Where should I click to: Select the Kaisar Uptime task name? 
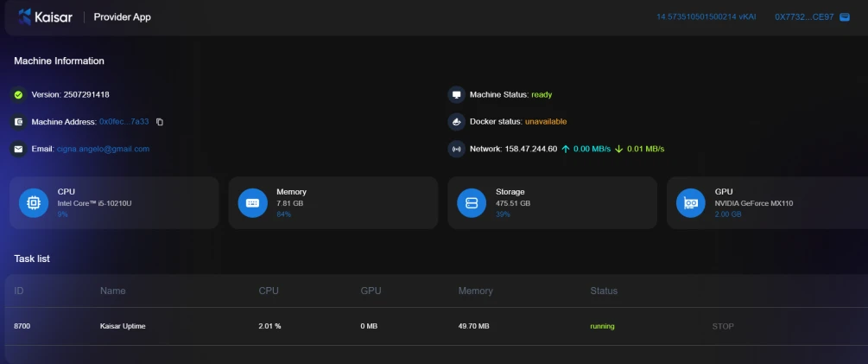(123, 326)
